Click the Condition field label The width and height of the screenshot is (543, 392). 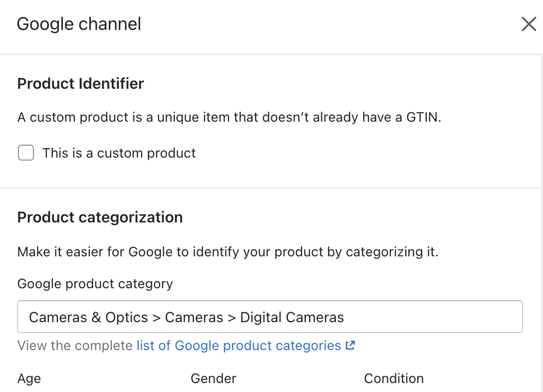pos(394,379)
